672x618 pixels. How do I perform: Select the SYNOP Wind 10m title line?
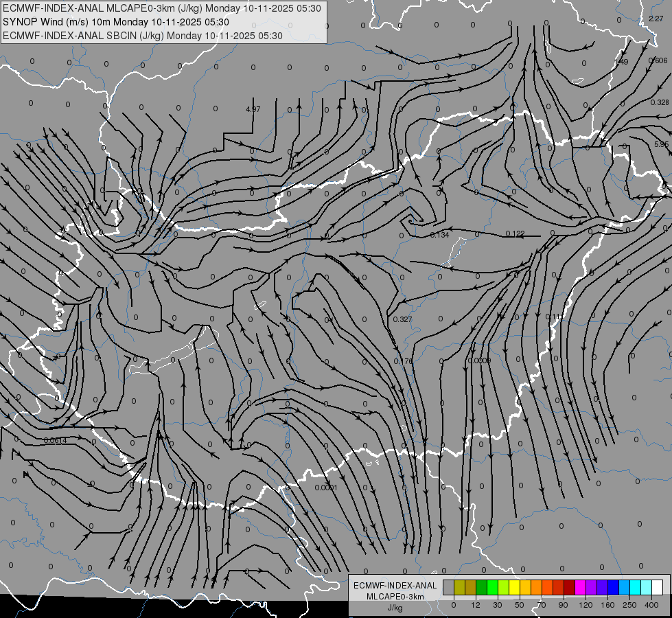tap(116, 22)
